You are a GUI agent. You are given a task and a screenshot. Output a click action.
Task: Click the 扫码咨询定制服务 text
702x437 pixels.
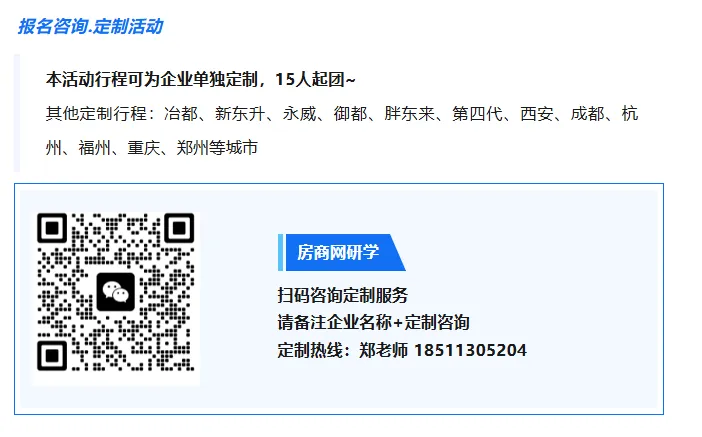pyautogui.click(x=343, y=296)
